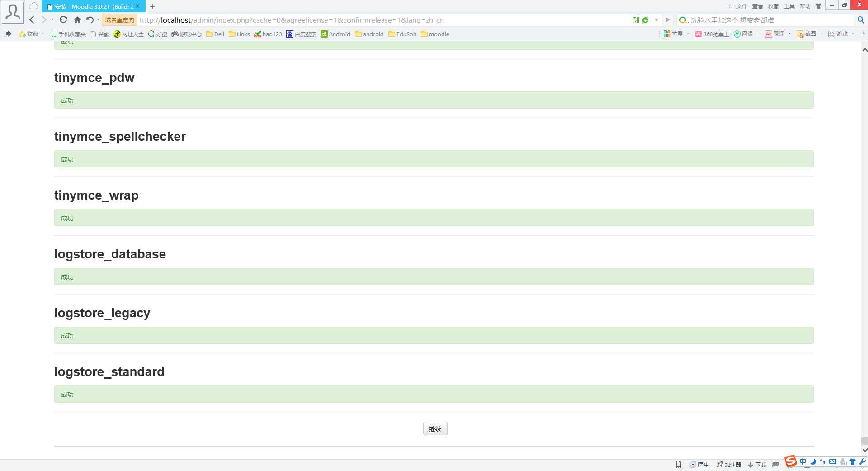
Task: Click the mobile phone icon in status bar
Action: pos(678,465)
